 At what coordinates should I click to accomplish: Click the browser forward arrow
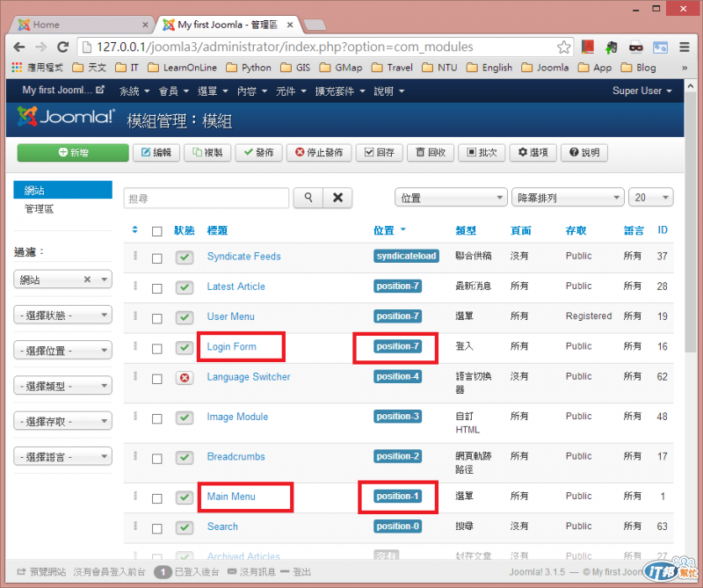(x=40, y=47)
